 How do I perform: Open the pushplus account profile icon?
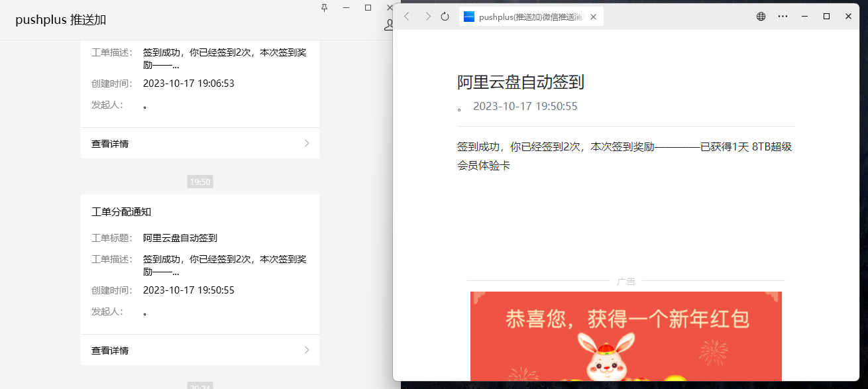(389, 25)
